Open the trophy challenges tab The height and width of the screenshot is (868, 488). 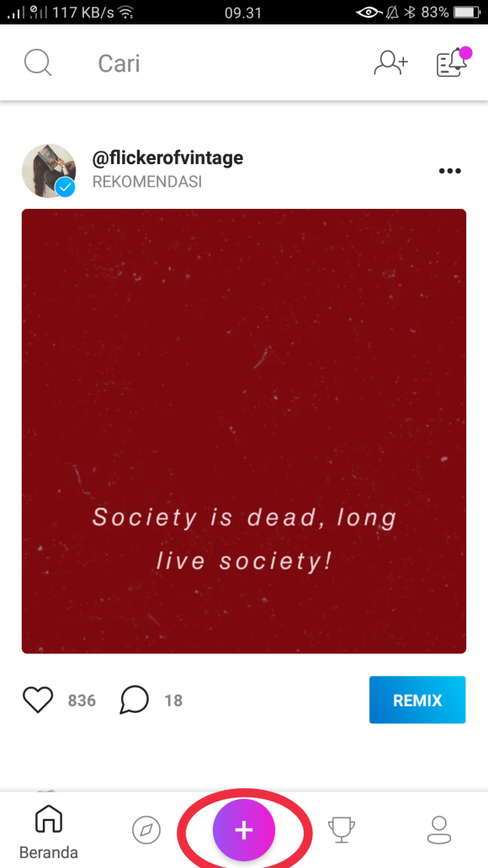coord(342,830)
